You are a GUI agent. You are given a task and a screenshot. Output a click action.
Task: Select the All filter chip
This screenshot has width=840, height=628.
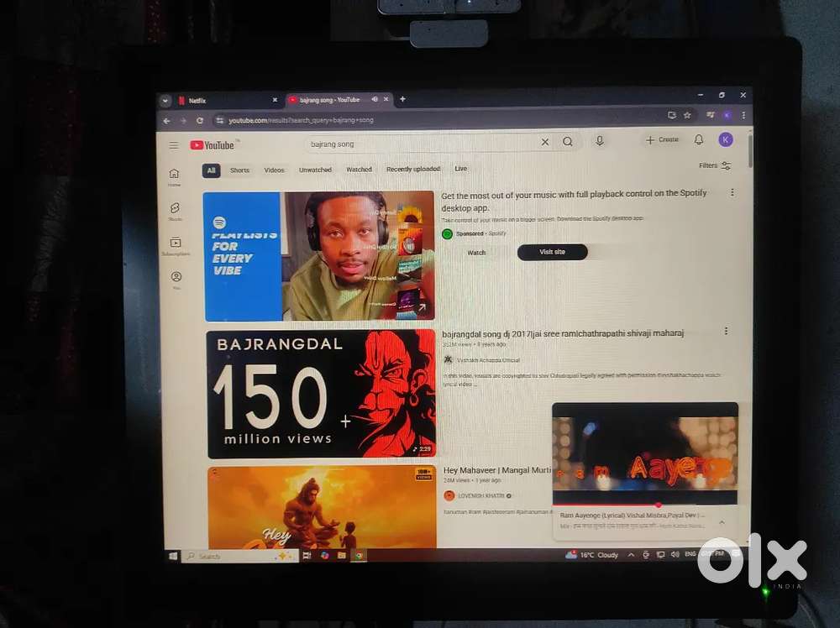pyautogui.click(x=211, y=170)
